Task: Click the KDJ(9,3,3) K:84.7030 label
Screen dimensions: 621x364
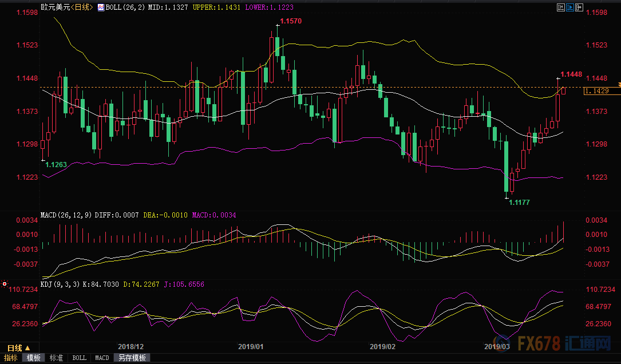Action: pyautogui.click(x=80, y=284)
